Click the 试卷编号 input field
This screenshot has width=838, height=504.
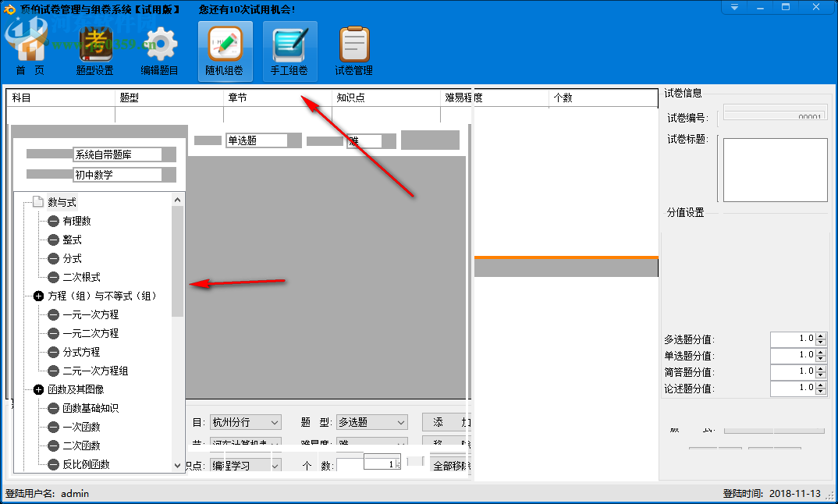pyautogui.click(x=775, y=112)
